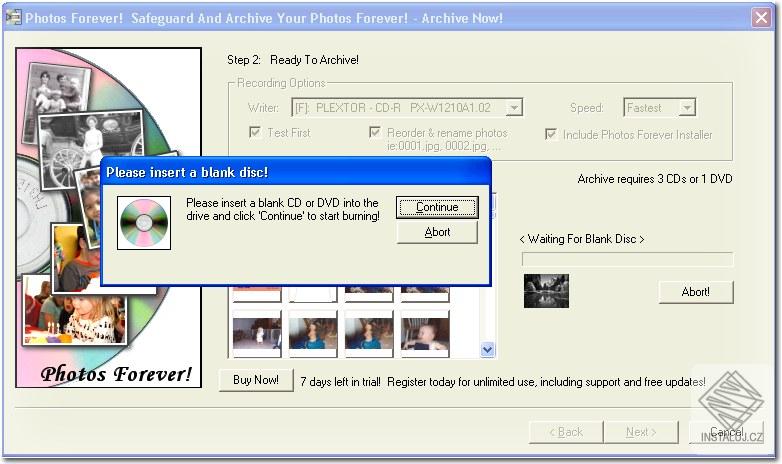The image size is (782, 464).
Task: Select first photo thumbnail in bottom row
Action: [x=257, y=334]
